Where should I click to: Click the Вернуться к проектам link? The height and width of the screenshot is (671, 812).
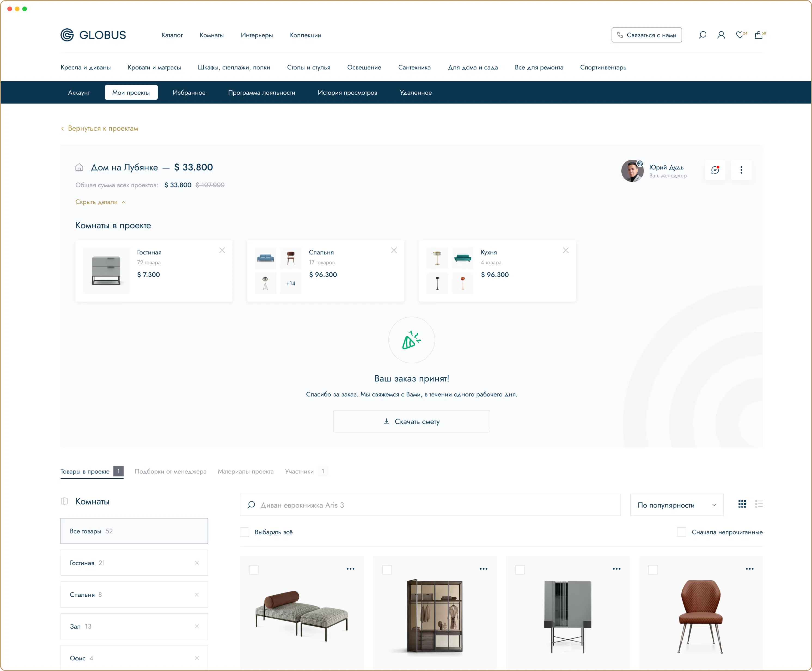(x=103, y=128)
